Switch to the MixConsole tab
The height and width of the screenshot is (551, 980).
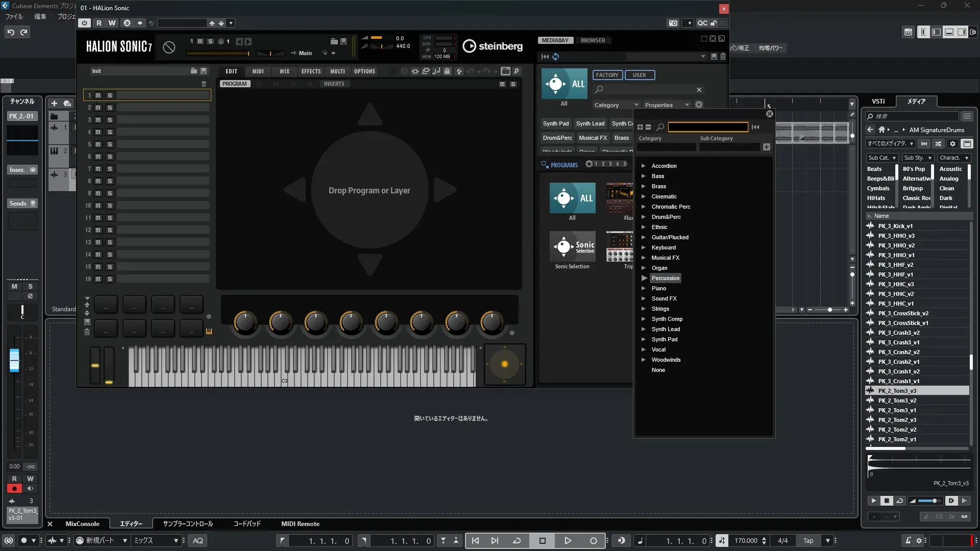(82, 524)
